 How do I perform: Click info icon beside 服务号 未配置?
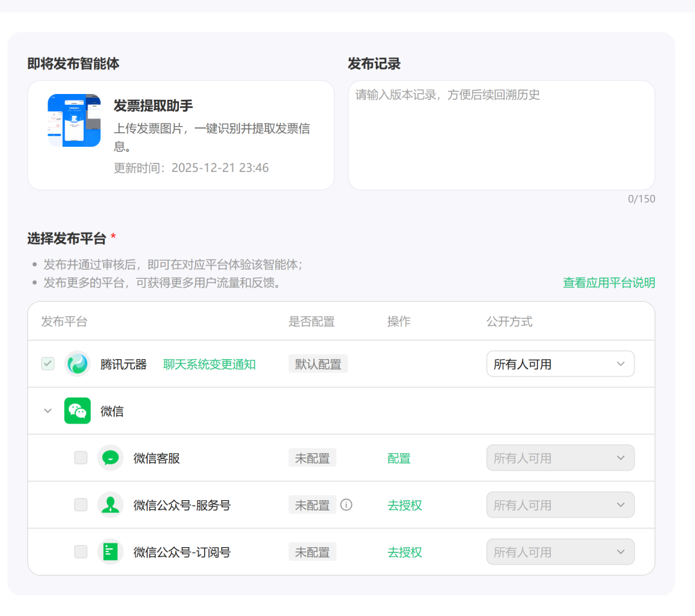point(346,505)
